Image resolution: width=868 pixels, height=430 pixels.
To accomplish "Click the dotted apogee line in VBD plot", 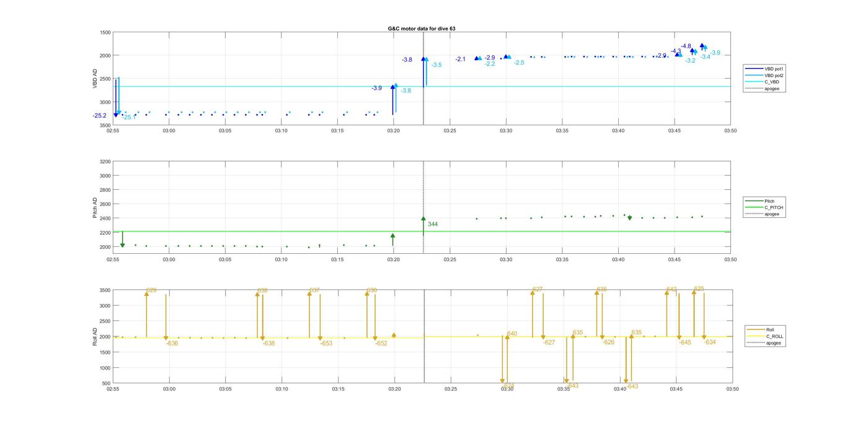I will [x=423, y=79].
